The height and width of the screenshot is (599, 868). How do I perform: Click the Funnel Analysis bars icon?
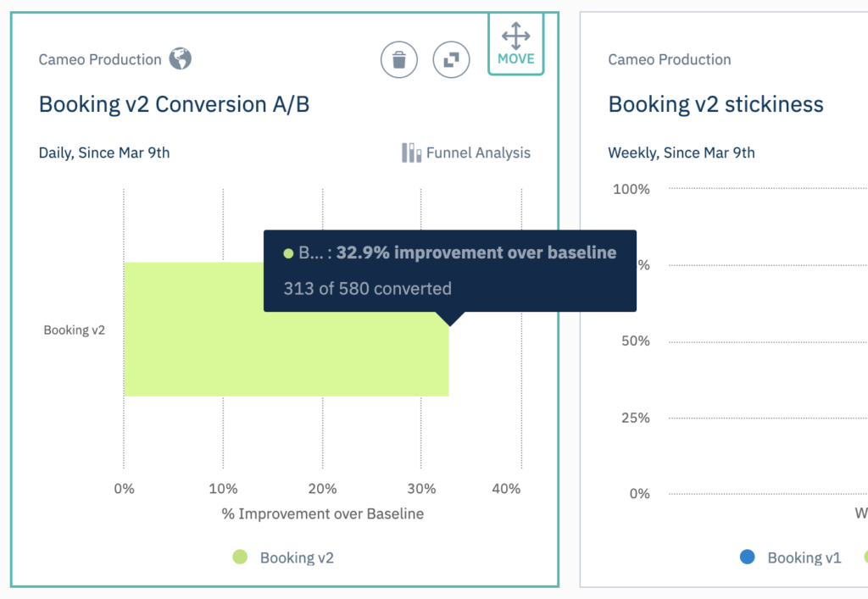coord(411,153)
